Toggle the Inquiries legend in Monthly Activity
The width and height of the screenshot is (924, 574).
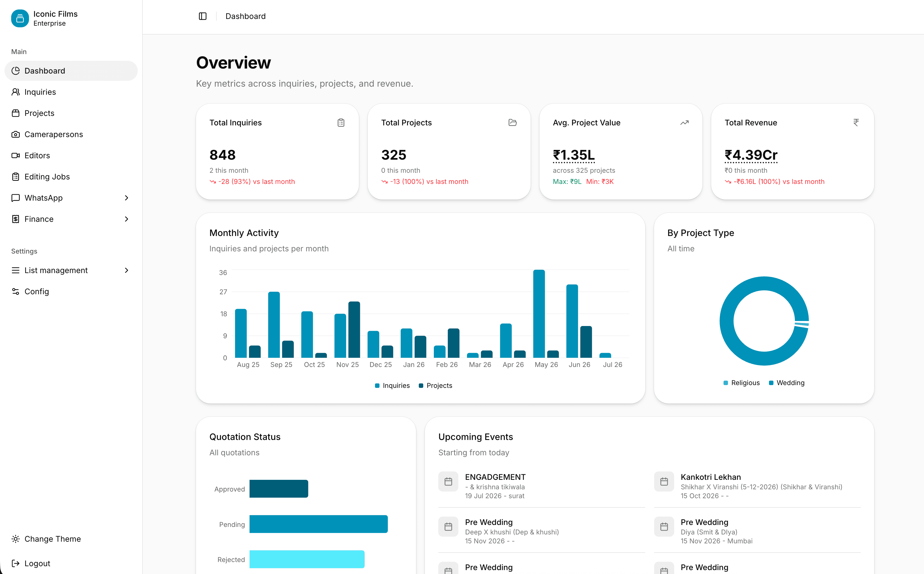click(x=392, y=385)
